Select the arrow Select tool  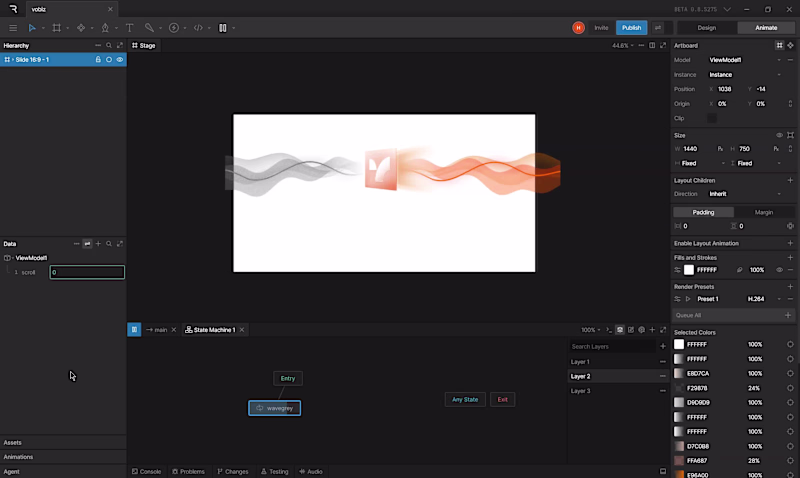point(32,28)
